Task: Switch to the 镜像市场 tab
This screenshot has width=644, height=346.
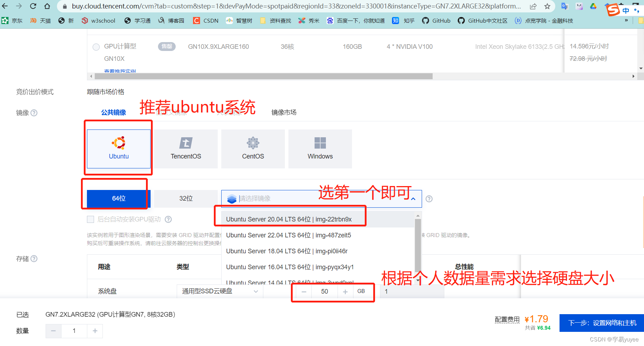Action: [284, 113]
